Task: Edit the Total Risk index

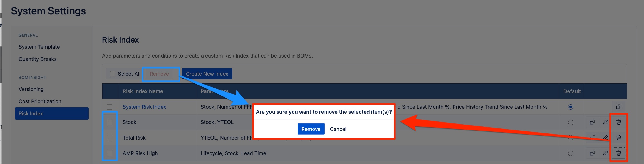Action: tap(605, 138)
